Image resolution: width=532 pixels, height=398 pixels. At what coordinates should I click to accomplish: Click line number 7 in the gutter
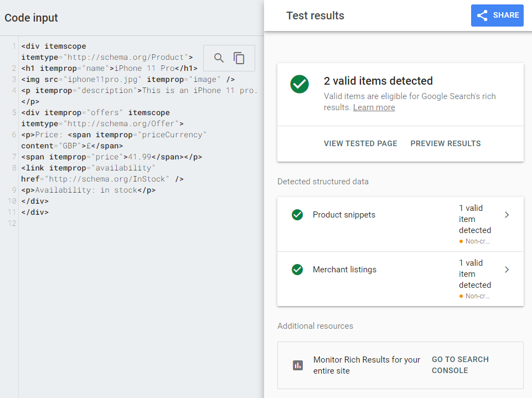(x=13, y=157)
